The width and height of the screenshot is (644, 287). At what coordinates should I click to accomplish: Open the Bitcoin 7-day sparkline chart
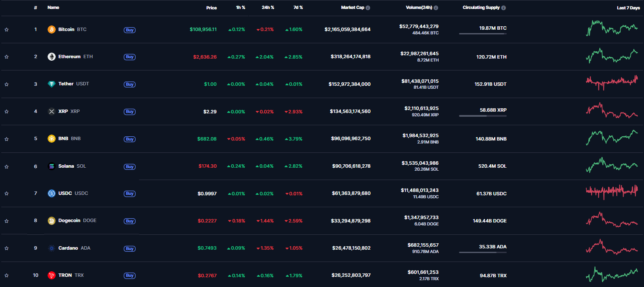point(612,28)
